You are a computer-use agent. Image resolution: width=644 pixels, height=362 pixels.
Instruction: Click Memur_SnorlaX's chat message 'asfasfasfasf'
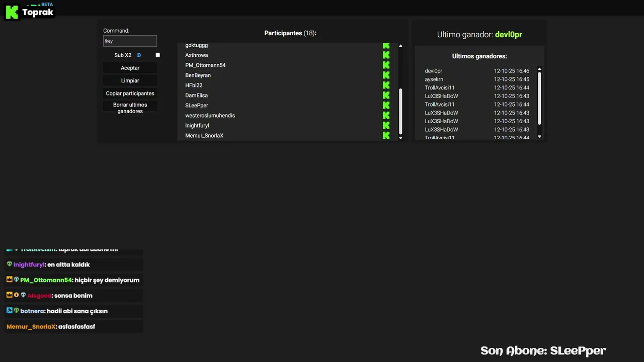tap(76, 326)
